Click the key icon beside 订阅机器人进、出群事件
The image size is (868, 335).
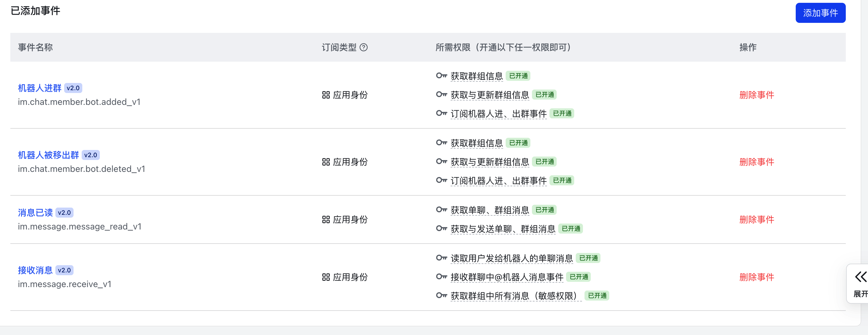tap(441, 114)
